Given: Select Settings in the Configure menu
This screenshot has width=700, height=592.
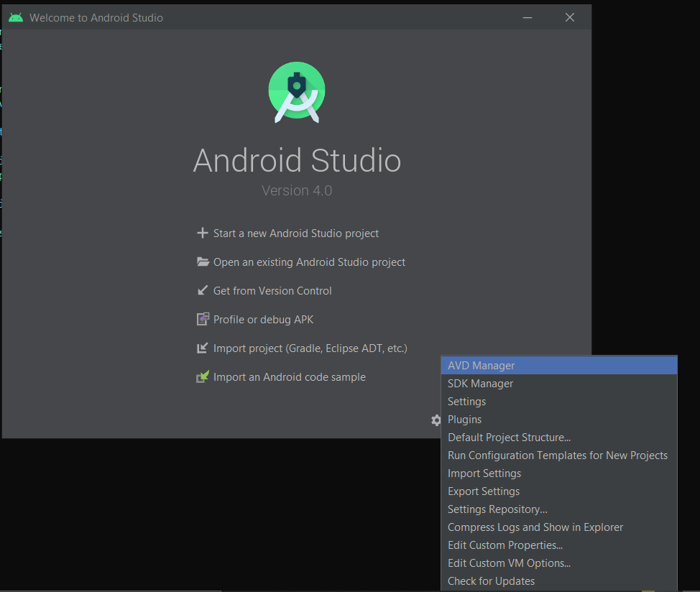Looking at the screenshot, I should 559,402.
